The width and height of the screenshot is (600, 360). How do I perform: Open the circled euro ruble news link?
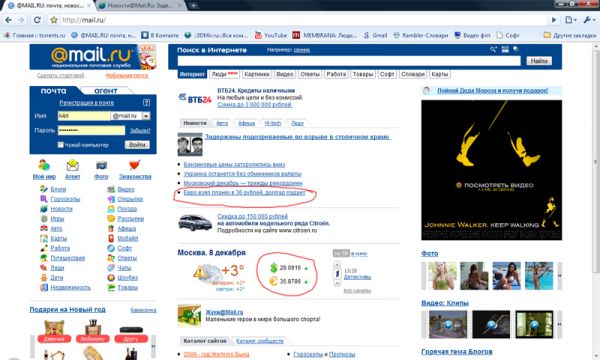click(x=244, y=193)
